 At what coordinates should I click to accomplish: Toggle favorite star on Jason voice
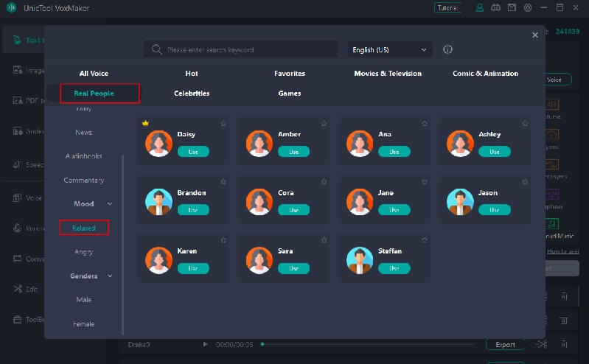(524, 181)
